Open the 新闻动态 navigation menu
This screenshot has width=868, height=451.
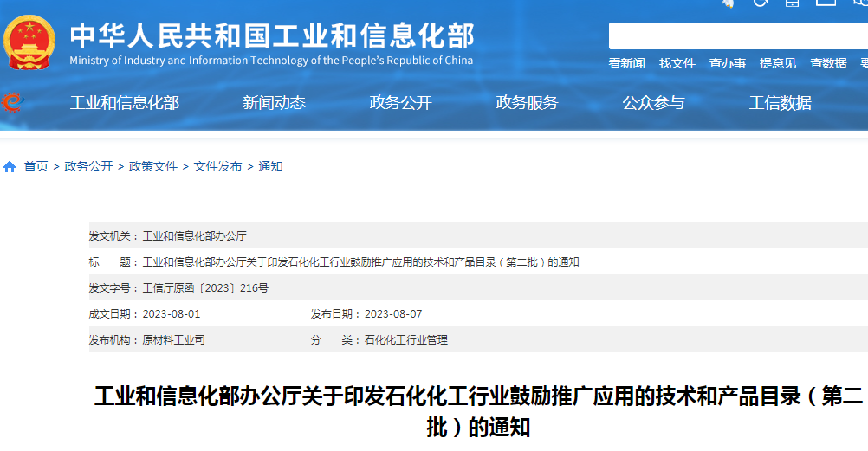pos(275,103)
